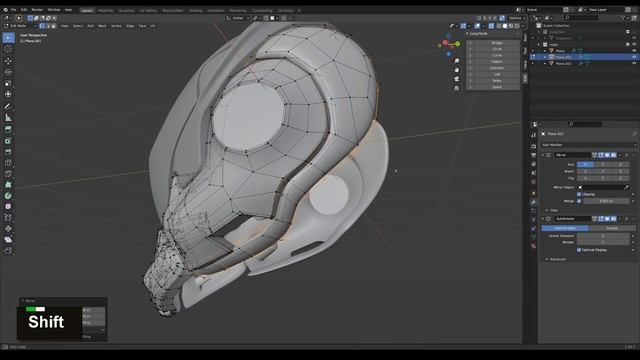
Task: Click the zoom view magnifier icon
Action: pyautogui.click(x=457, y=61)
